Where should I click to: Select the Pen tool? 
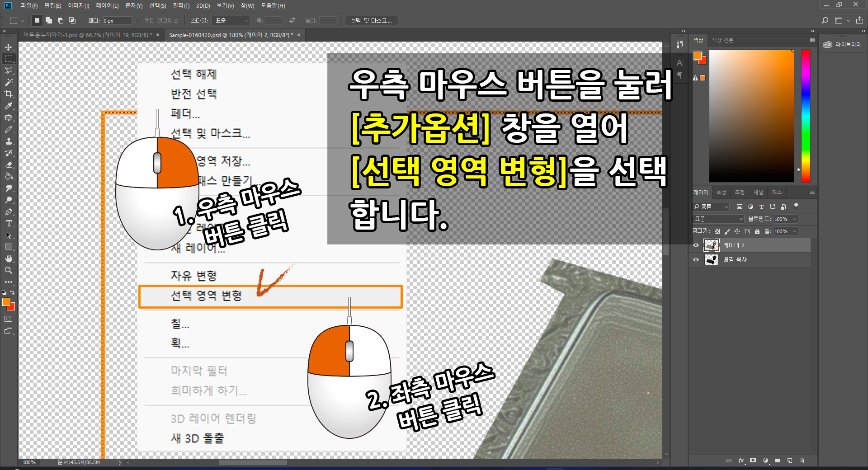pyautogui.click(x=9, y=211)
